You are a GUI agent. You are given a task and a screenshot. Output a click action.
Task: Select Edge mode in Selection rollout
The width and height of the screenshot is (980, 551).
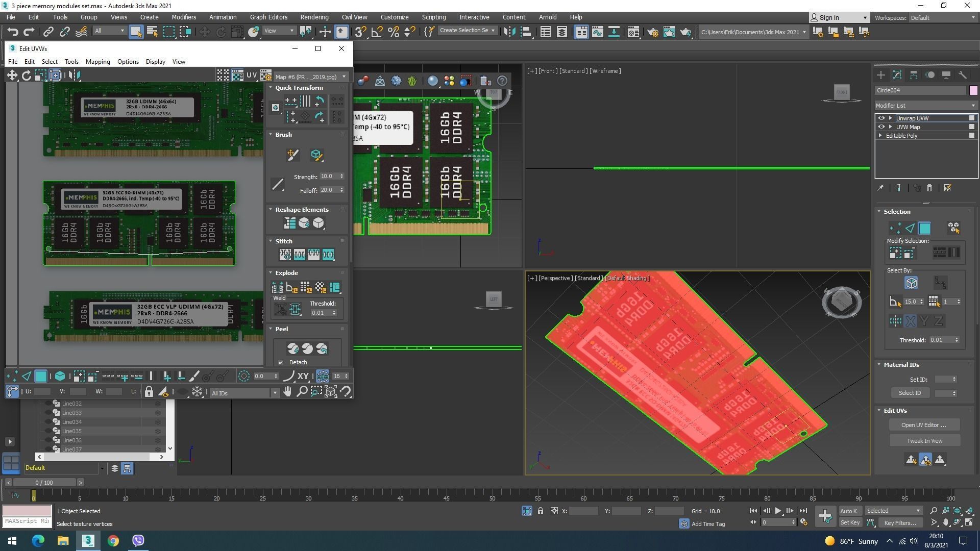910,228
